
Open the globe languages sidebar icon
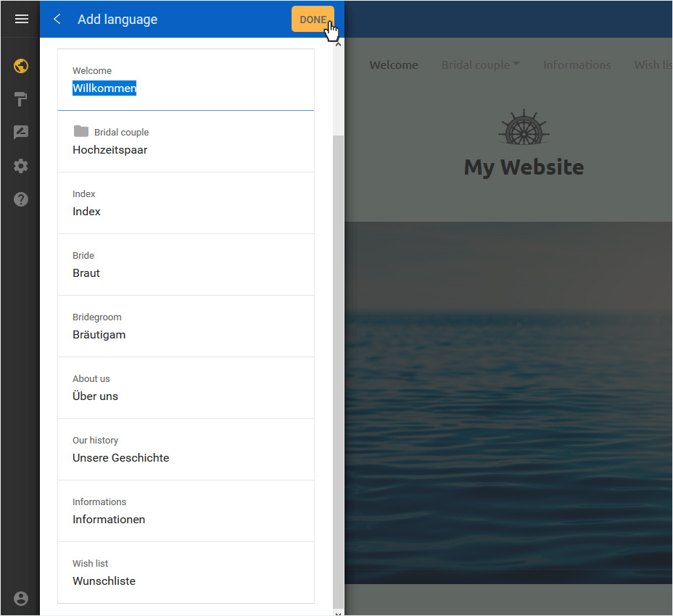tap(21, 66)
